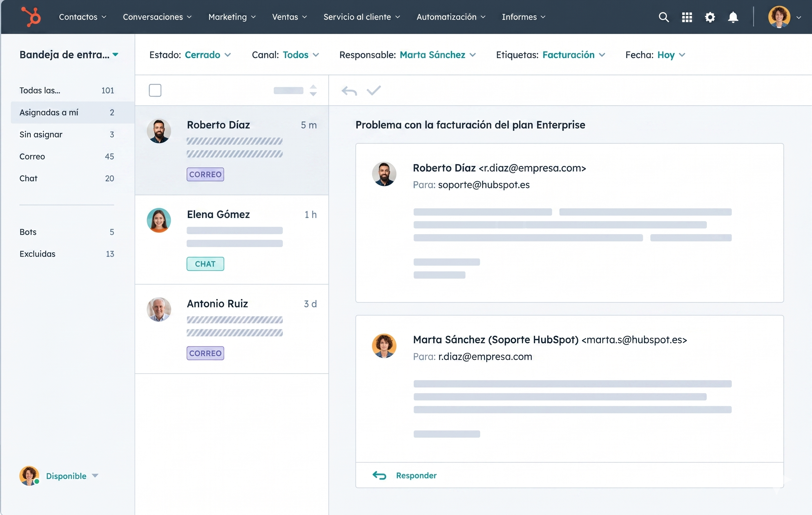Select the Correo view in sidebar
This screenshot has height=515, width=812.
(67, 157)
